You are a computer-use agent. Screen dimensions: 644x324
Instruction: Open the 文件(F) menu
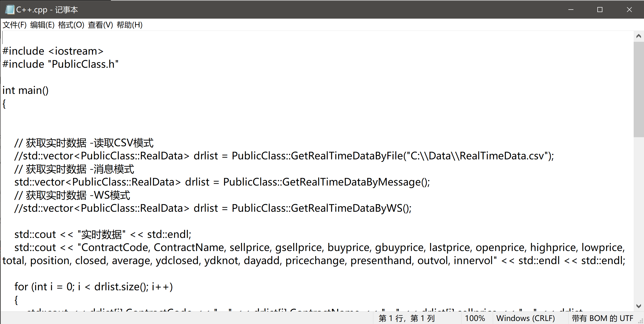click(x=15, y=25)
